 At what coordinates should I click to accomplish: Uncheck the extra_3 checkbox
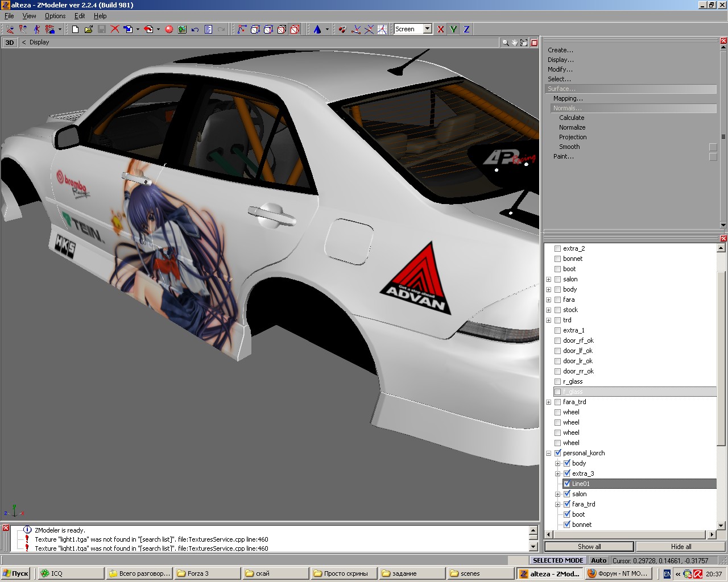tap(566, 473)
